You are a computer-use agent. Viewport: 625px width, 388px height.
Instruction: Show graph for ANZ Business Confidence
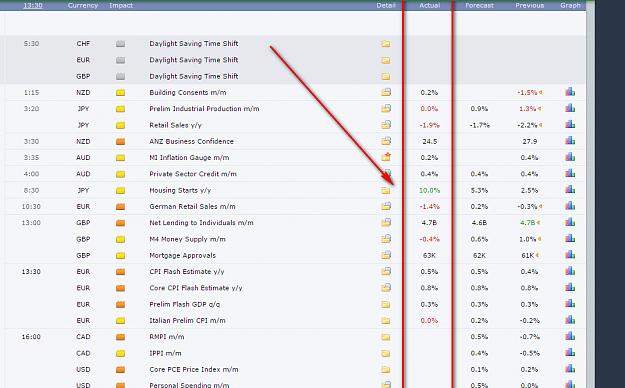[x=570, y=141]
